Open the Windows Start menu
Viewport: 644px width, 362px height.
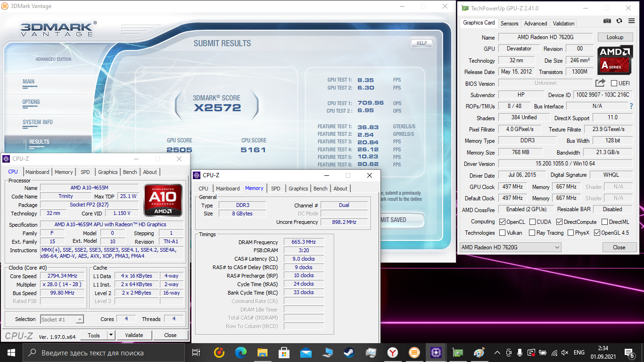click(x=11, y=352)
